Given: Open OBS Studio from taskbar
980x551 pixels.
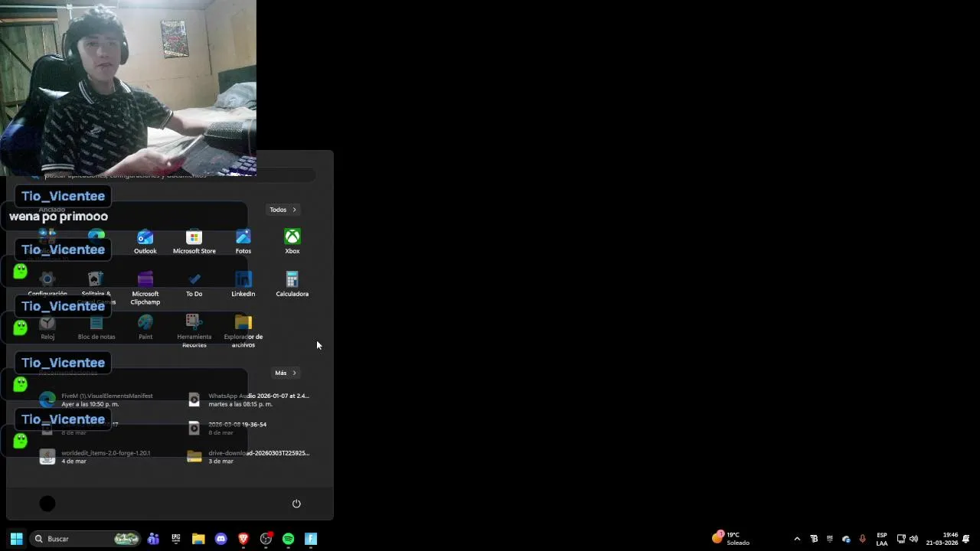Looking at the screenshot, I should coord(266,539).
